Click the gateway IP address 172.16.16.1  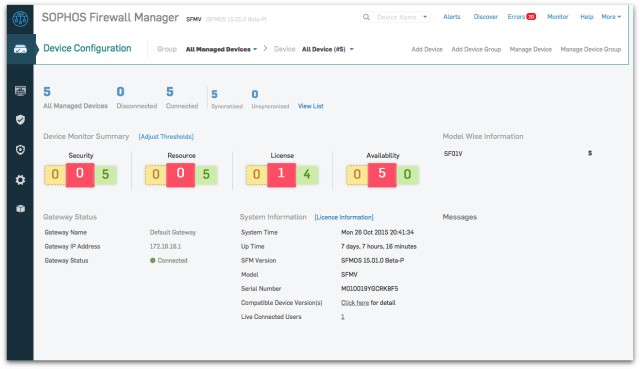coord(165,247)
